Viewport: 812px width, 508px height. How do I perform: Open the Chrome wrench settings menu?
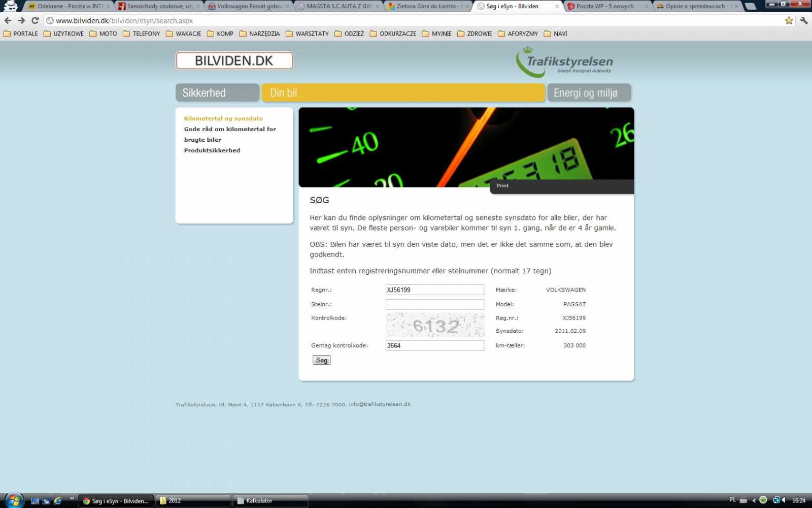click(803, 21)
